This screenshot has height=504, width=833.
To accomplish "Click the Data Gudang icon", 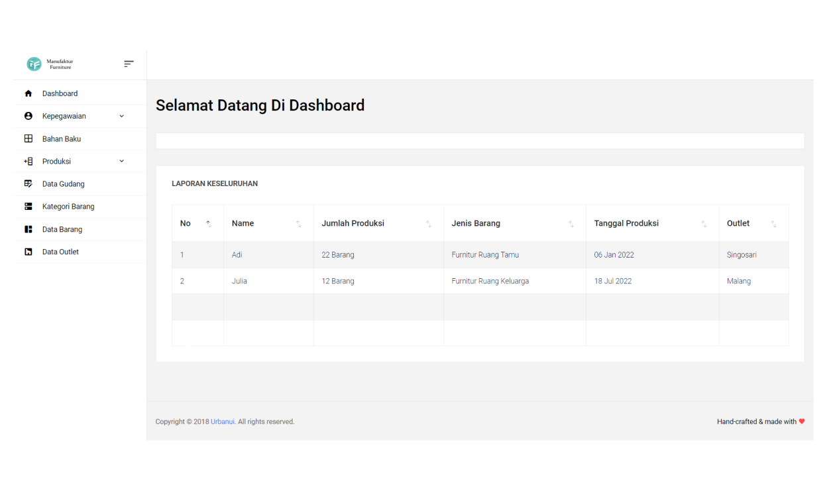I will [x=28, y=184].
